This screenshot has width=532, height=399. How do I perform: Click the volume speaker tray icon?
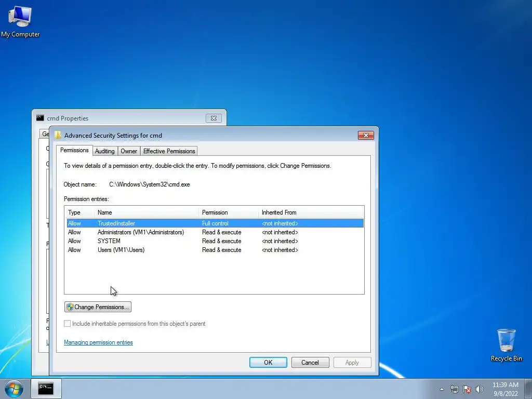[479, 389]
